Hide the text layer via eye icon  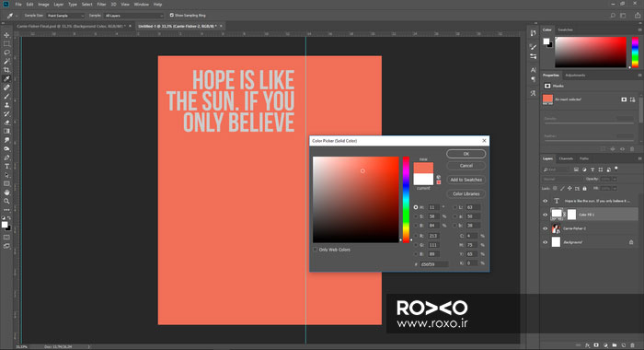(545, 201)
